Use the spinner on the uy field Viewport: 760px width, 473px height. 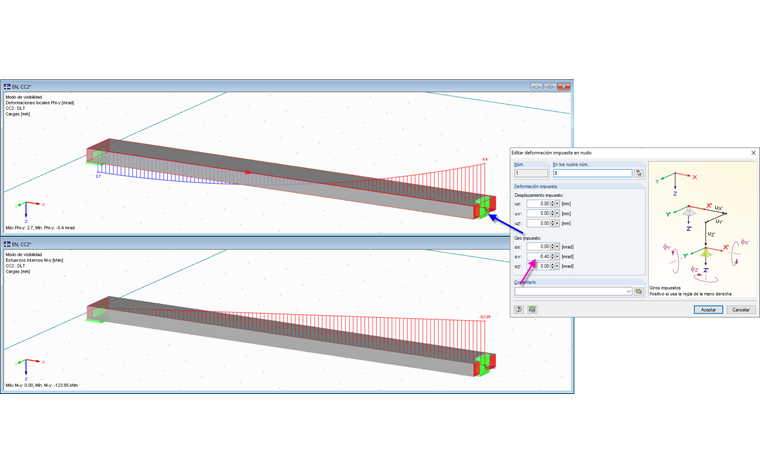552,213
